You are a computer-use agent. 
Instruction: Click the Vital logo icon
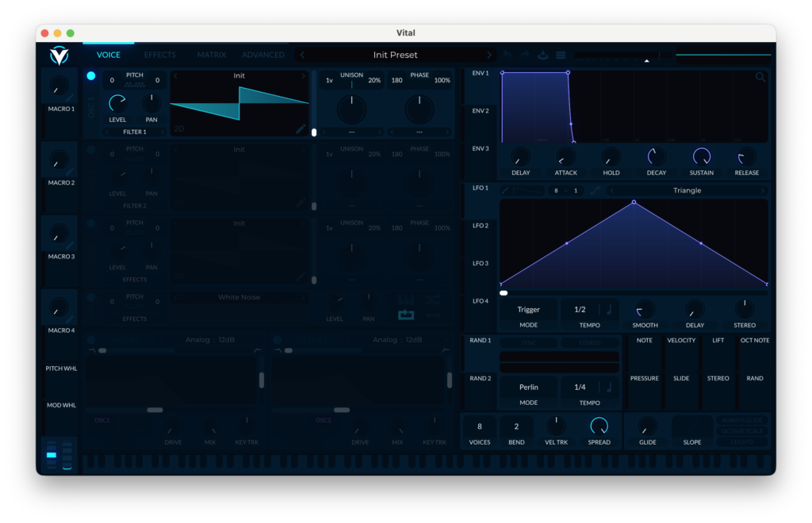(x=59, y=55)
